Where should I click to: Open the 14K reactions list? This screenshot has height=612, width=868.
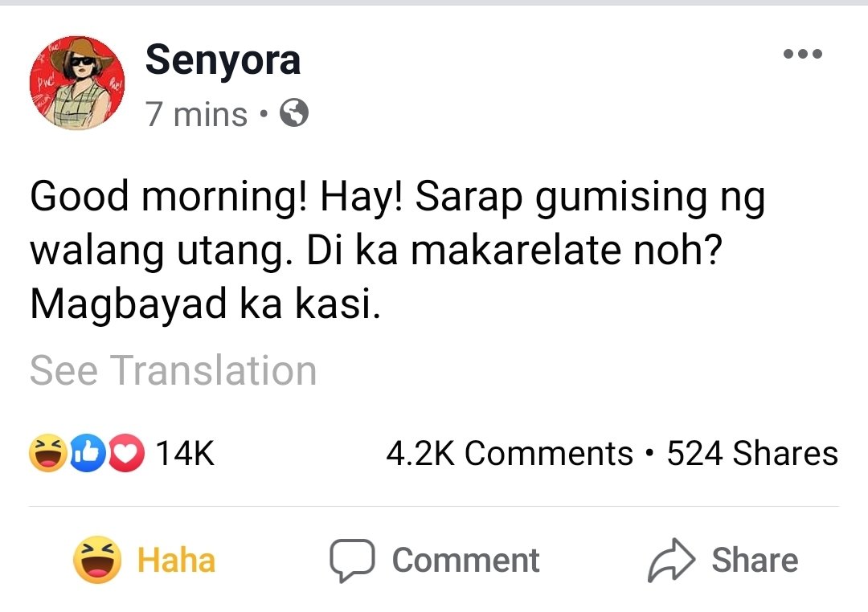coord(185,453)
